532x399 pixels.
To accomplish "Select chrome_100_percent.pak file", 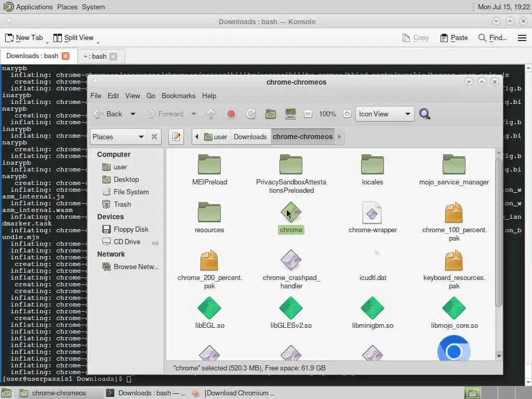I will (x=454, y=221).
